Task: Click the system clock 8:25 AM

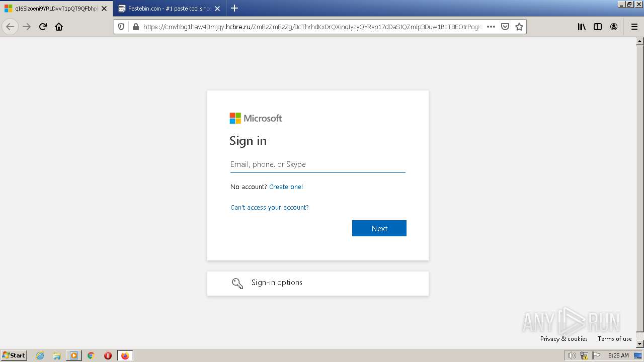Action: click(x=618, y=355)
